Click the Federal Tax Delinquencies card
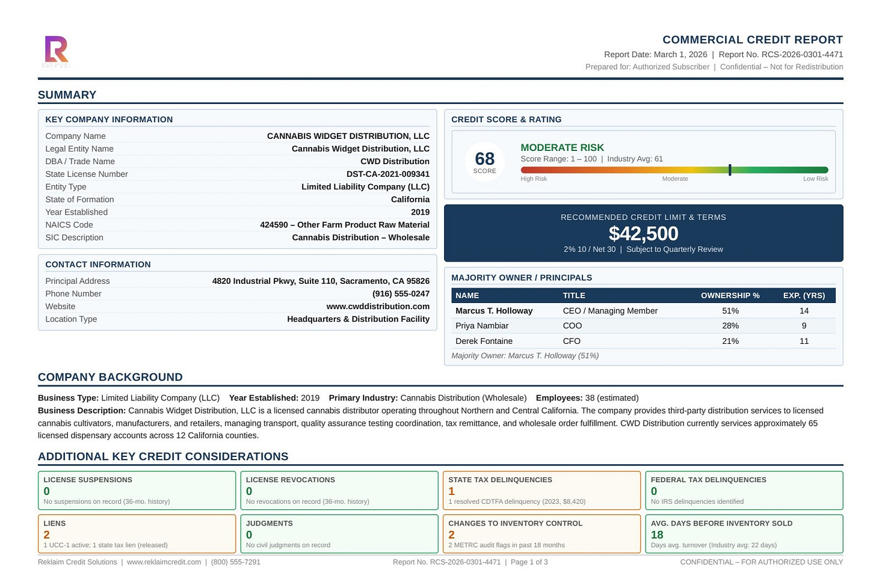 click(744, 490)
